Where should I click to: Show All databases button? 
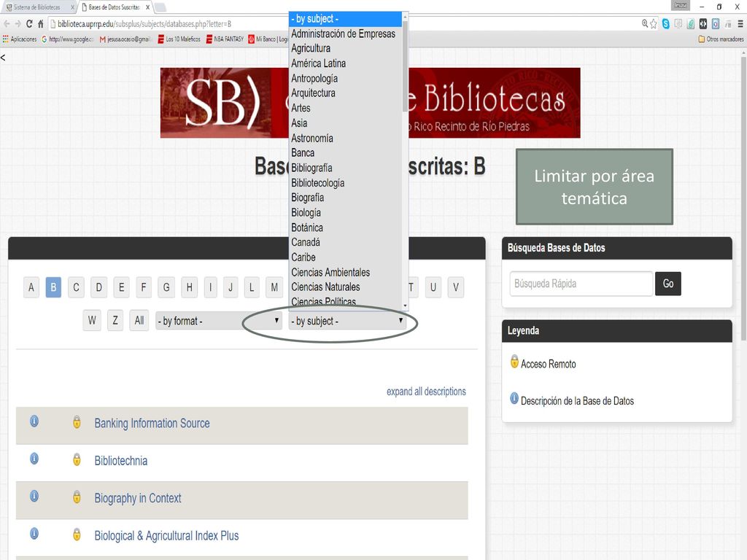(x=139, y=321)
